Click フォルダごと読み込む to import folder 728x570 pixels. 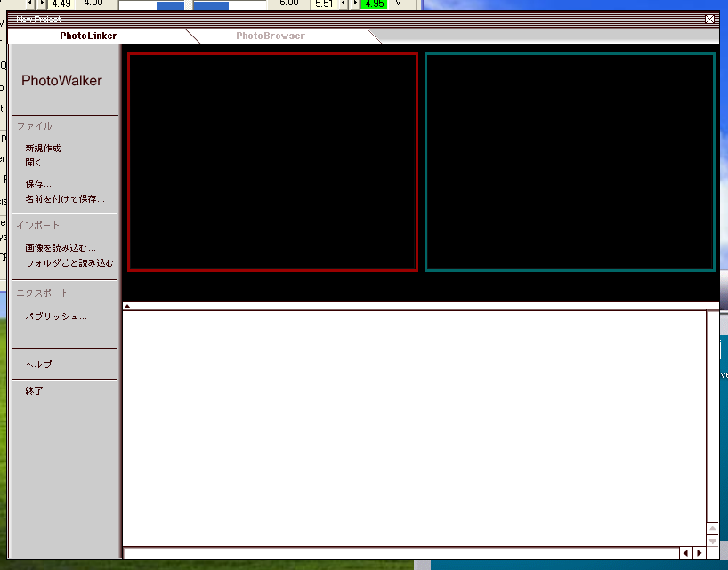(69, 263)
